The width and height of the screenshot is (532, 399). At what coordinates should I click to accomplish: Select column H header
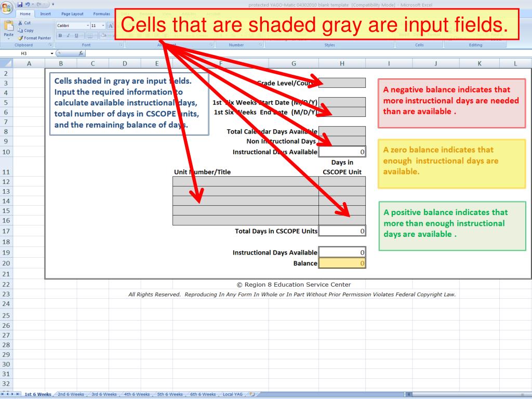coord(342,63)
